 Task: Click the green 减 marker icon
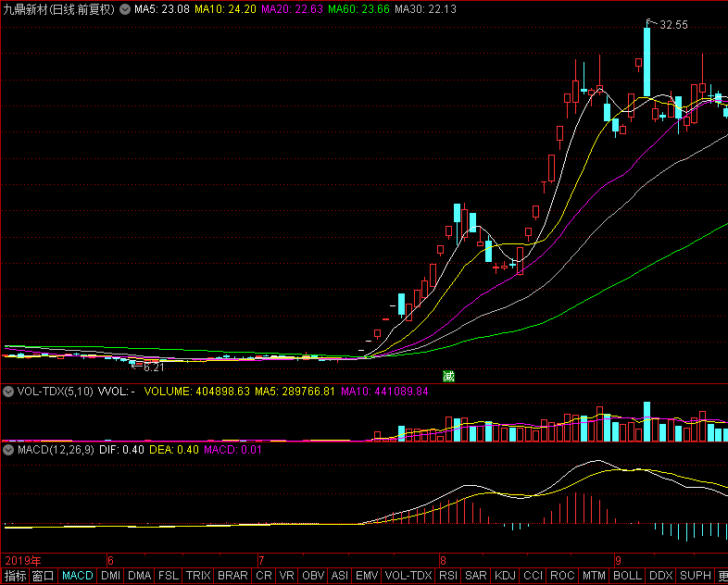(448, 376)
